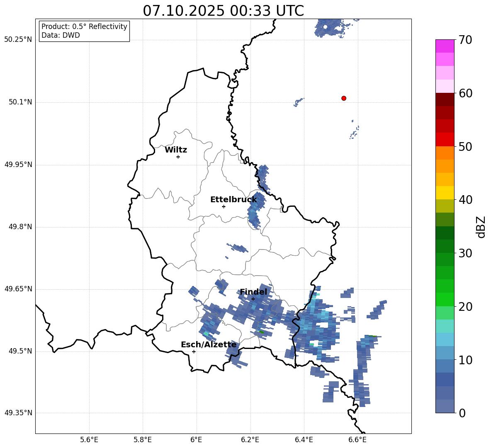
Task: Click the red dot marker on the map
Action: (x=344, y=98)
